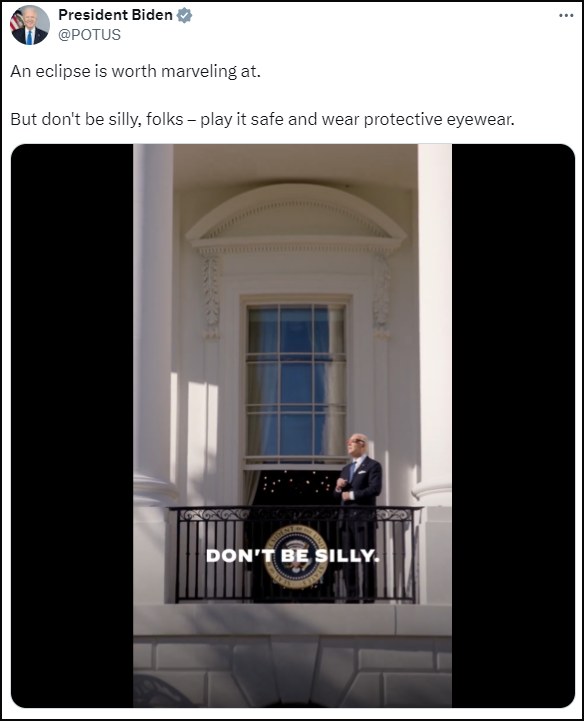Click the right white column in the video
584x721 pixels.
[x=434, y=322]
